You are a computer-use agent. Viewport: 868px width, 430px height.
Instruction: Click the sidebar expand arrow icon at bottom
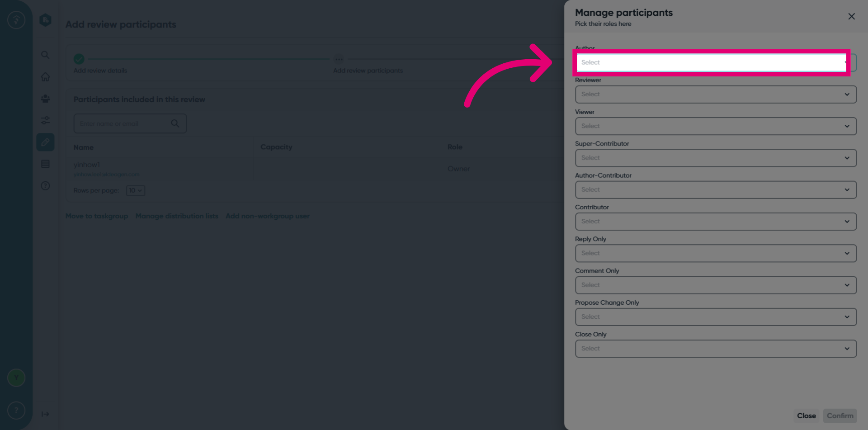coord(45,414)
